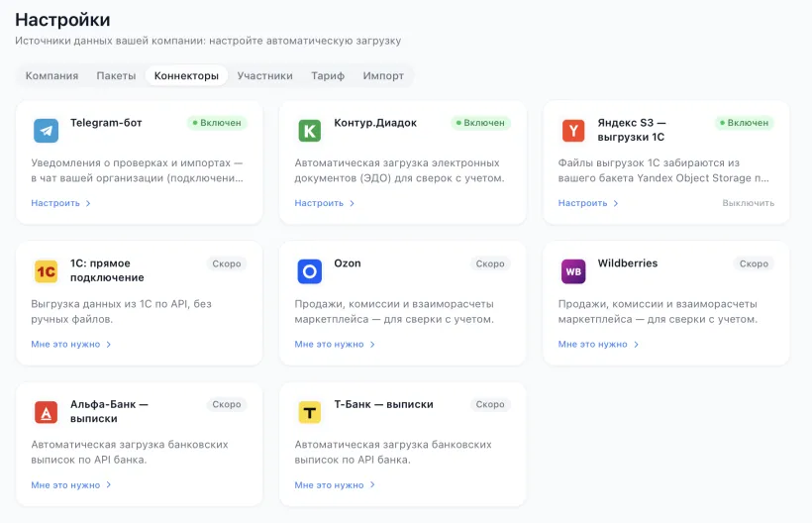812x523 pixels.
Task: Switch to the Импорт tab
Action: (x=383, y=75)
